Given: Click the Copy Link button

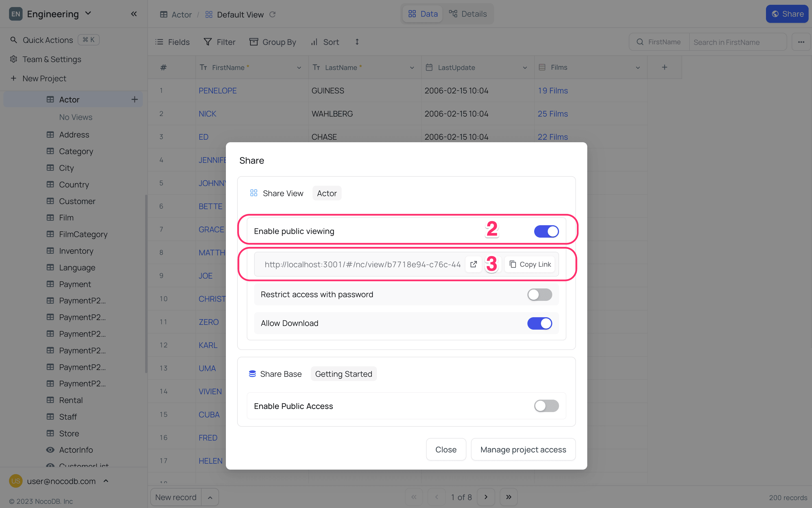Looking at the screenshot, I should tap(530, 264).
